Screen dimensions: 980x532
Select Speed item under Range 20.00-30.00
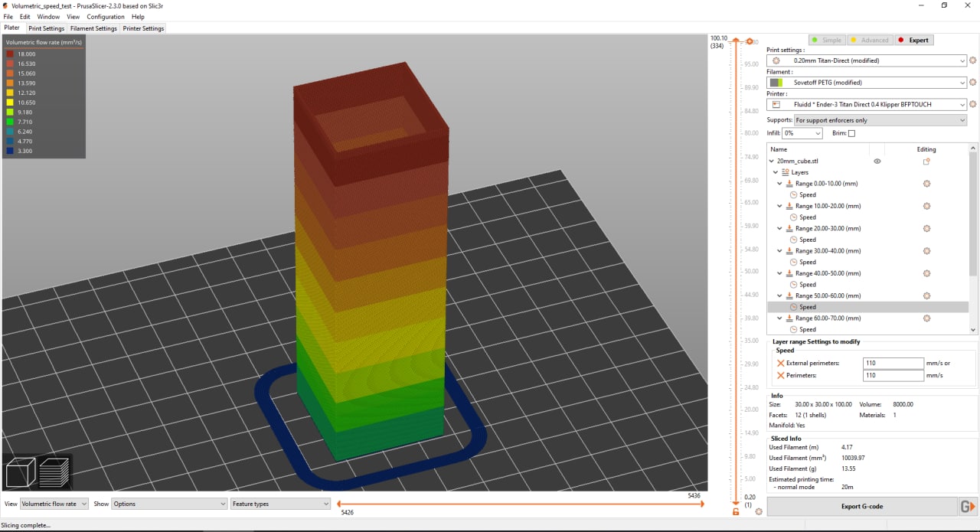[x=808, y=240]
